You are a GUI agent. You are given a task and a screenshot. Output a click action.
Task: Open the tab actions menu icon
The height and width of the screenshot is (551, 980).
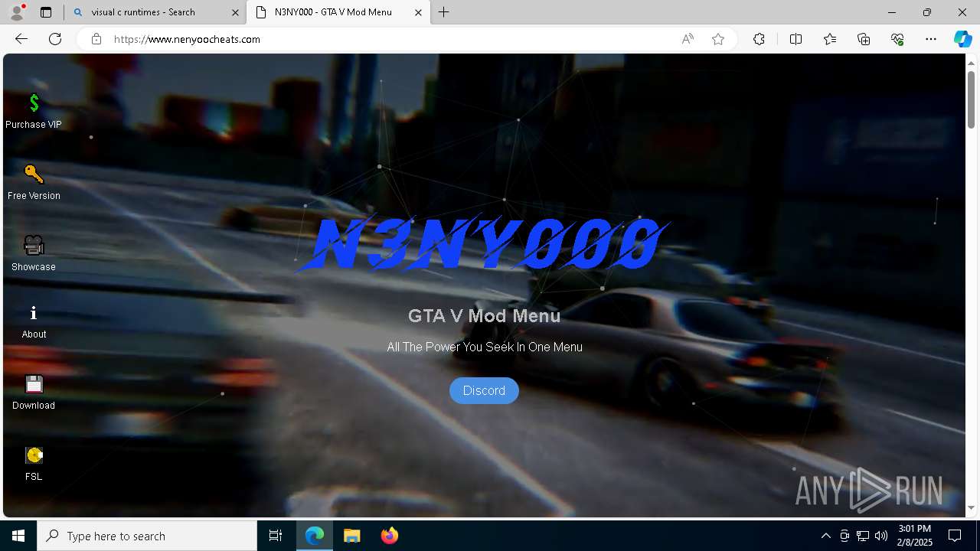tap(46, 12)
